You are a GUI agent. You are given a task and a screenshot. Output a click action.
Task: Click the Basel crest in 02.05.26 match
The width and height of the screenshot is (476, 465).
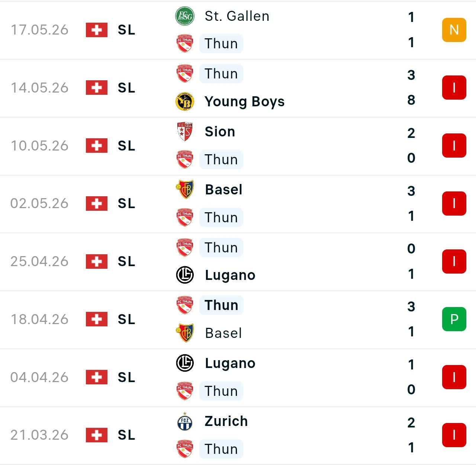pos(185,190)
